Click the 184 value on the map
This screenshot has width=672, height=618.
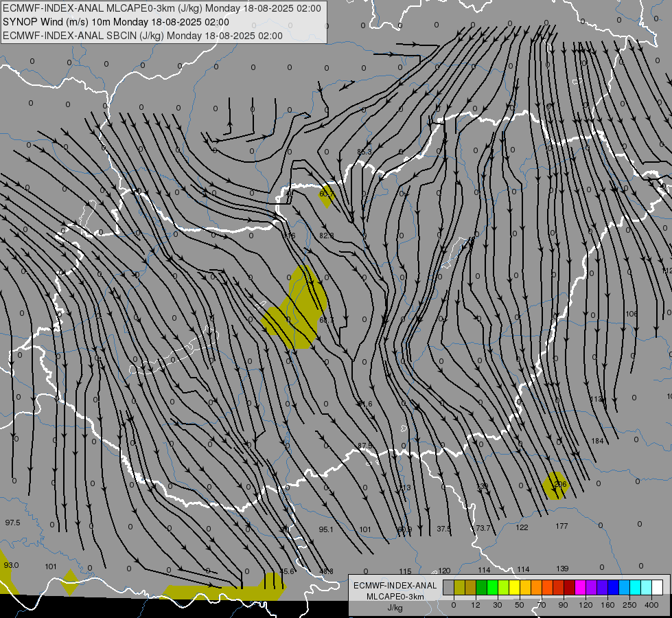click(597, 441)
